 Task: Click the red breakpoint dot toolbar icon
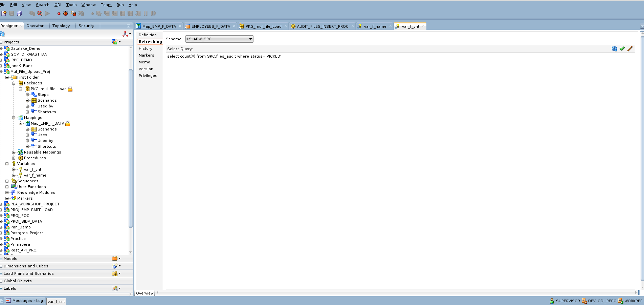[x=59, y=14]
